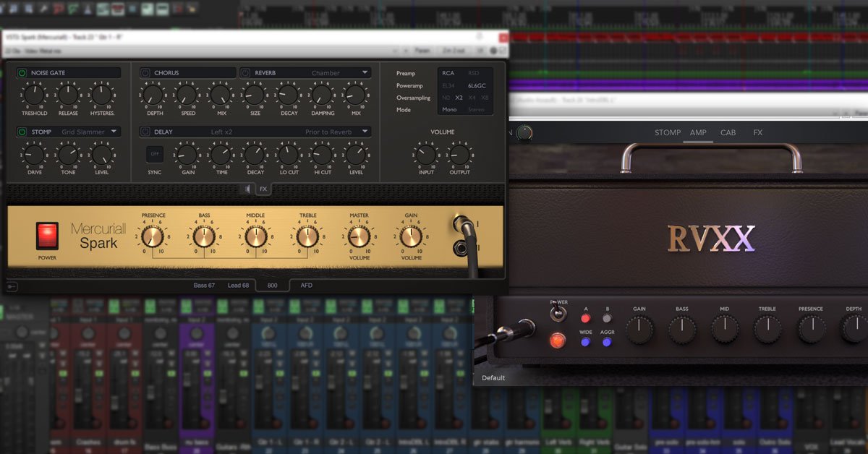Click the input icon at Spark's bottom-left
868x454 pixels.
(x=12, y=286)
